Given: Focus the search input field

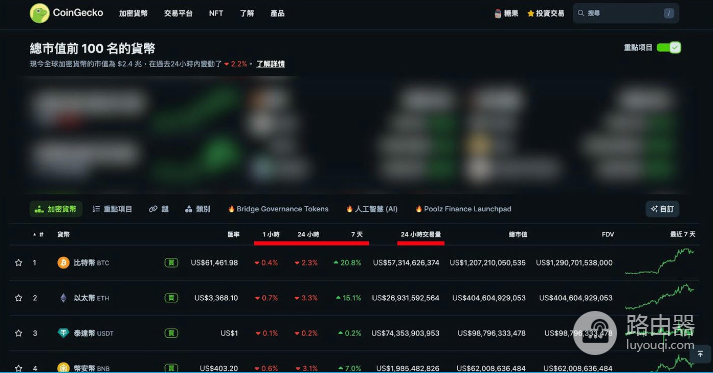Looking at the screenshot, I should (x=626, y=13).
